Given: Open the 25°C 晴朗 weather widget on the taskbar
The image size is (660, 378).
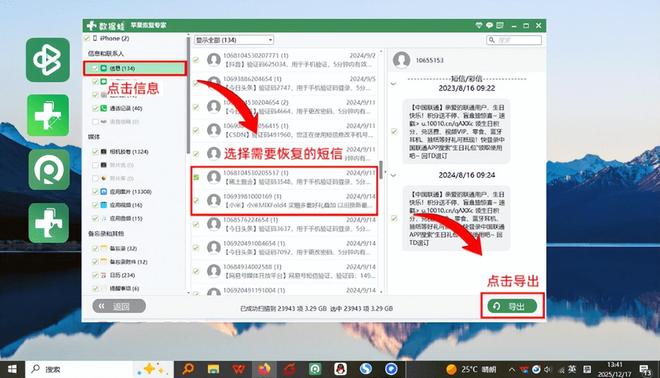Looking at the screenshot, I should 471,370.
